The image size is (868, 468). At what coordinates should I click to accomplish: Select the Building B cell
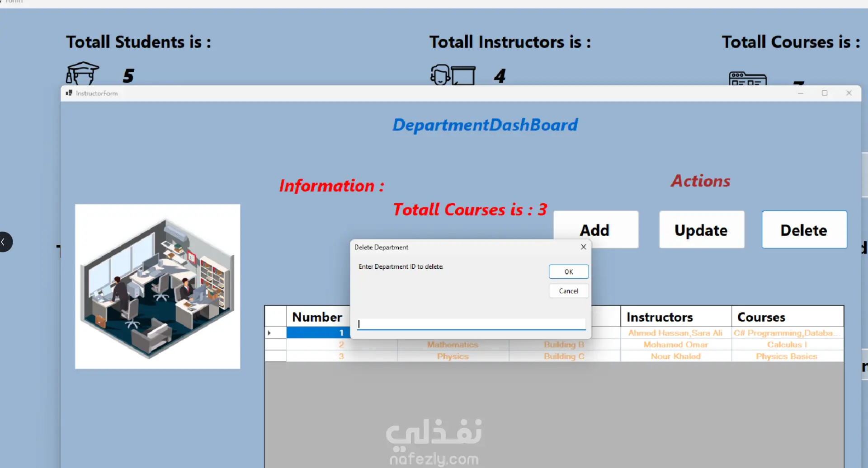tap(565, 345)
